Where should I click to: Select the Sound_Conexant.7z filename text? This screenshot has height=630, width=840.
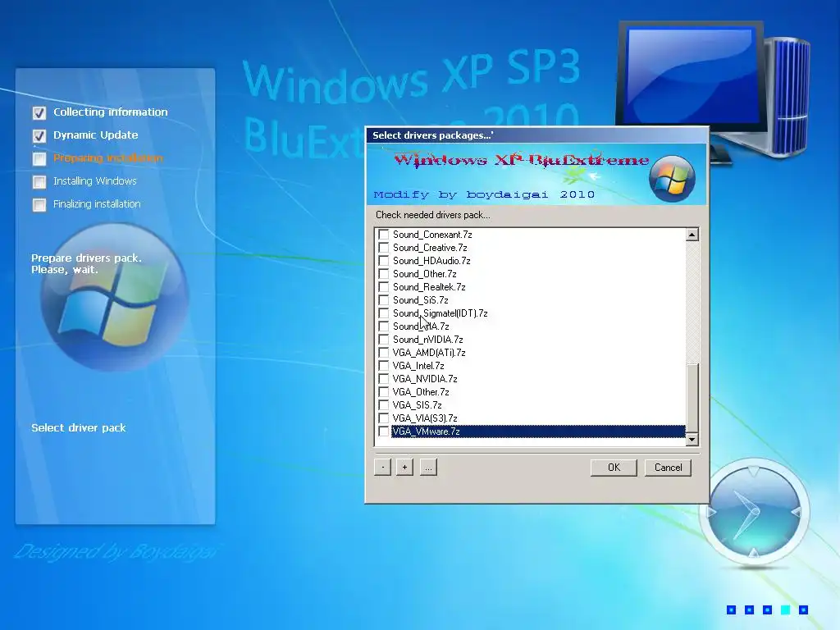tap(432, 235)
